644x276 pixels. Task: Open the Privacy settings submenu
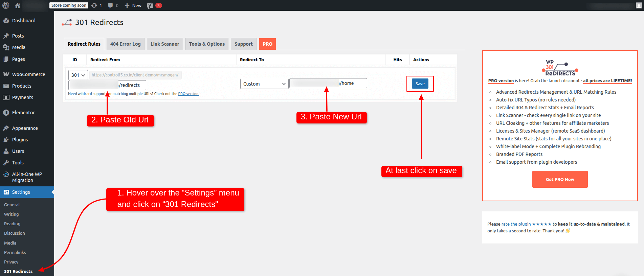[11, 262]
